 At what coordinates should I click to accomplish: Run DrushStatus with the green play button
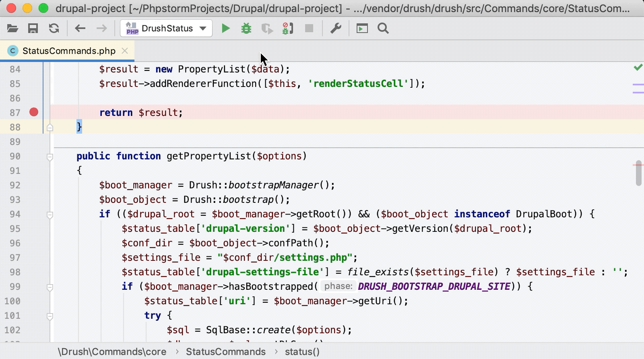226,29
